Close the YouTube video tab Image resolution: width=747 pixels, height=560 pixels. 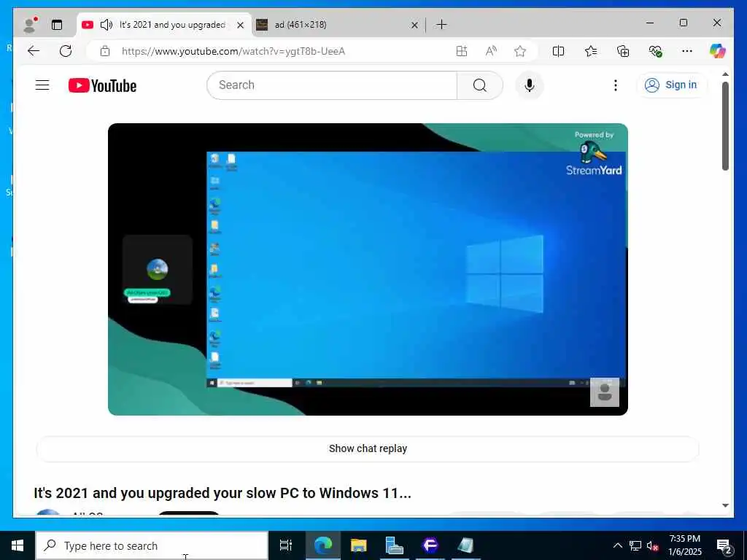pyautogui.click(x=241, y=25)
